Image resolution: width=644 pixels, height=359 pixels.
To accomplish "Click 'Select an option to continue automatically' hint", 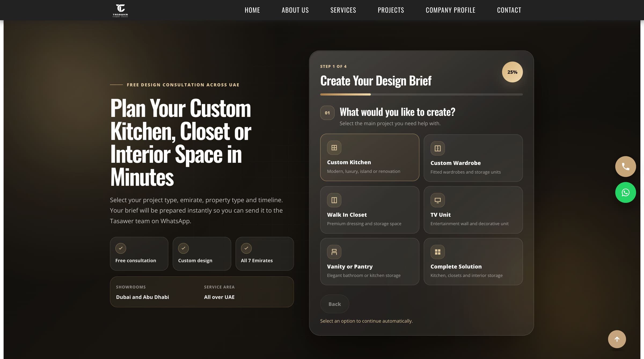I will pos(366,321).
